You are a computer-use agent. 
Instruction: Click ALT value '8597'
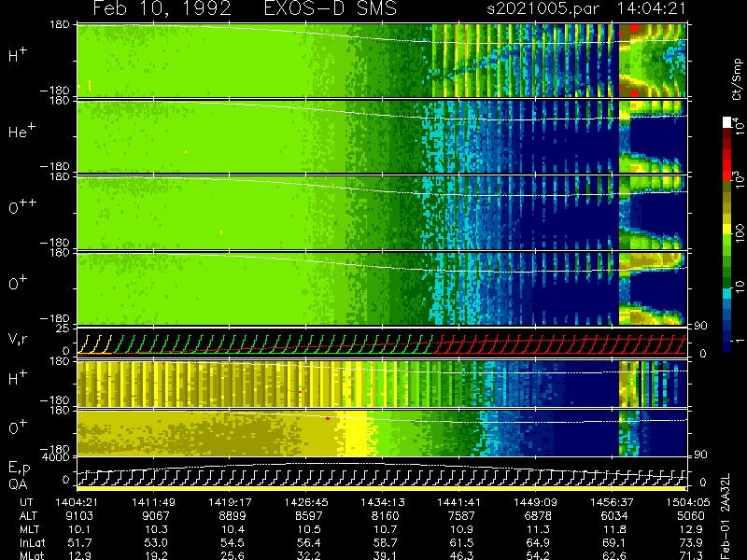pos(309,516)
